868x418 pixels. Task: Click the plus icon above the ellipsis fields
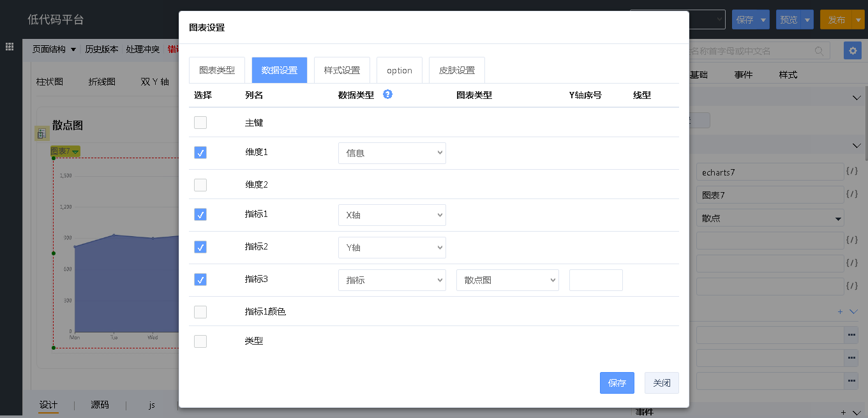point(840,311)
